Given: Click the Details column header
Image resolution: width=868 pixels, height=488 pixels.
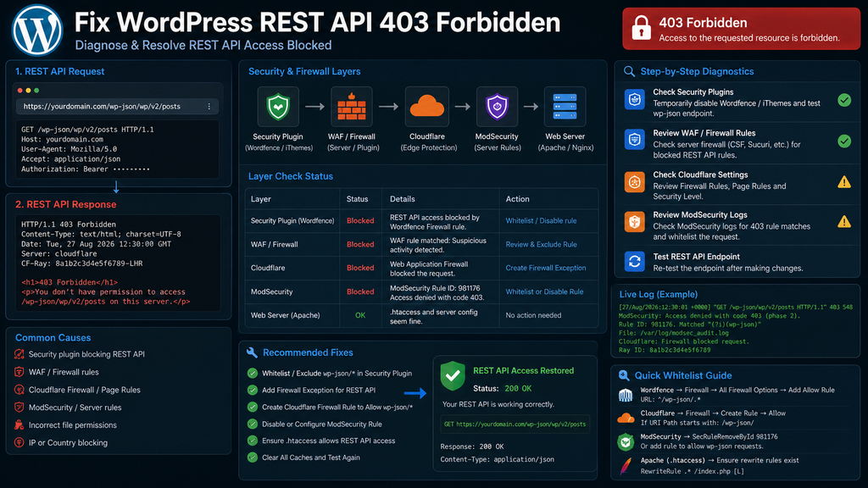Looking at the screenshot, I should pos(403,199).
